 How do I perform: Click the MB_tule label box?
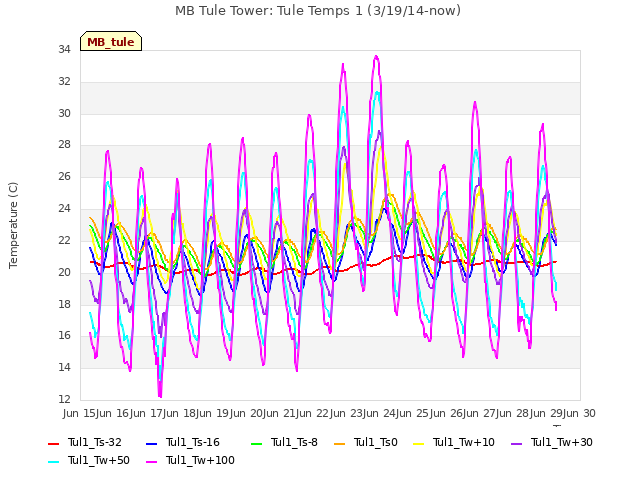click(111, 41)
